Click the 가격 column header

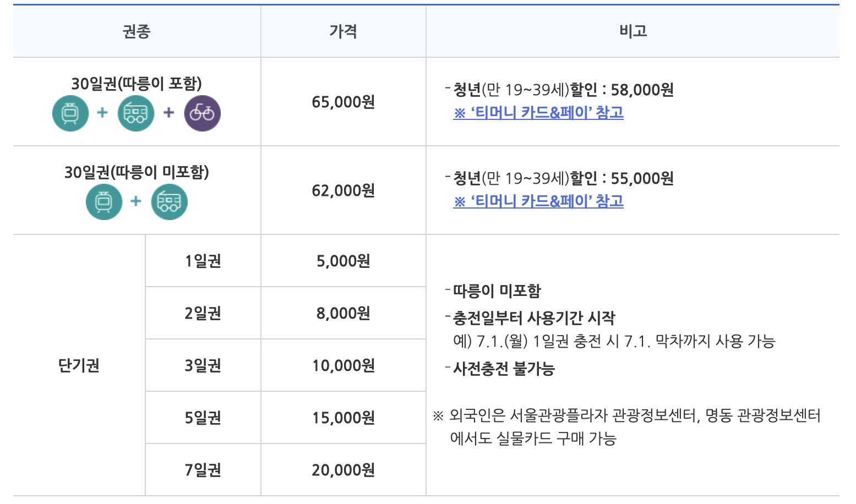tap(343, 31)
